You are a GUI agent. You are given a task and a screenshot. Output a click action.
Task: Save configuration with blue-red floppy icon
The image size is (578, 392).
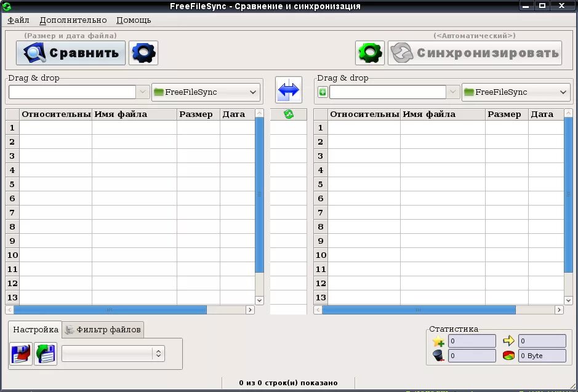point(21,354)
